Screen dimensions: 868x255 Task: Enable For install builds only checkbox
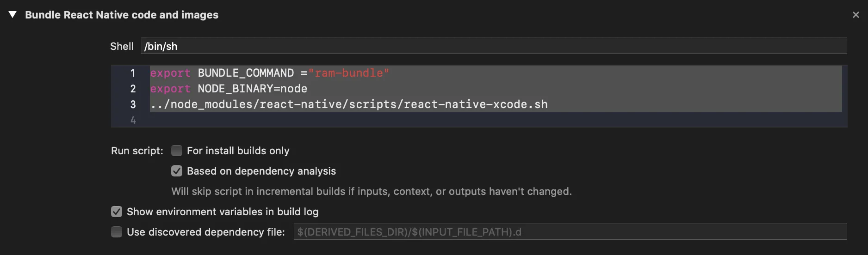tap(177, 151)
